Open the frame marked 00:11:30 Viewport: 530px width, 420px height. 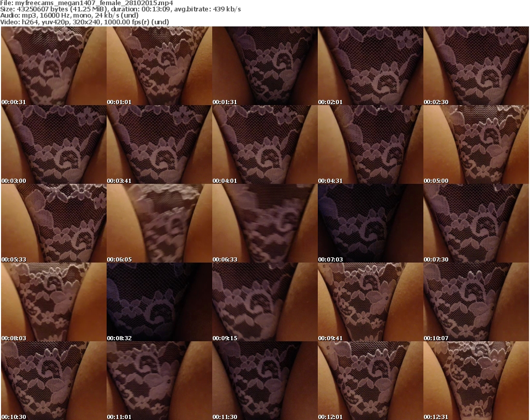264,381
